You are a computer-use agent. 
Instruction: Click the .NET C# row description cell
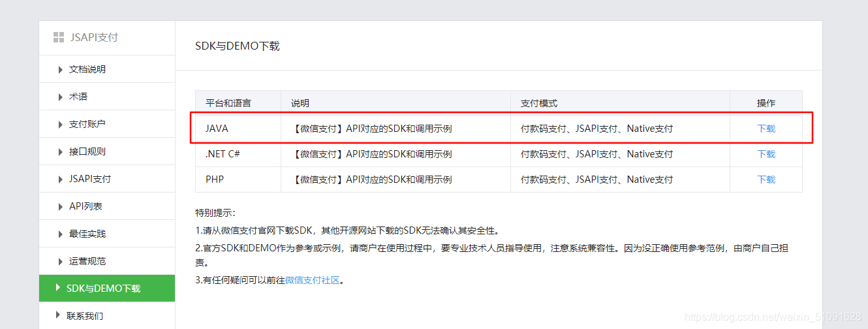pyautogui.click(x=396, y=154)
